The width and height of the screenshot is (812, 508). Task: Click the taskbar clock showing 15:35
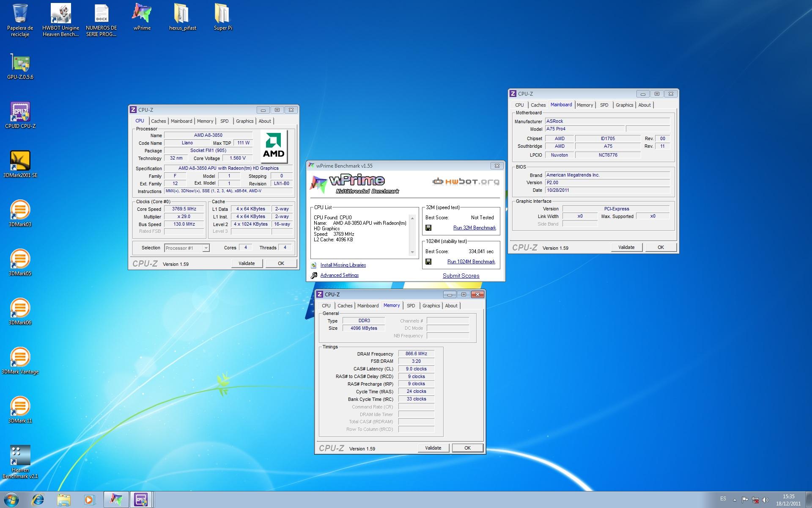tap(788, 500)
